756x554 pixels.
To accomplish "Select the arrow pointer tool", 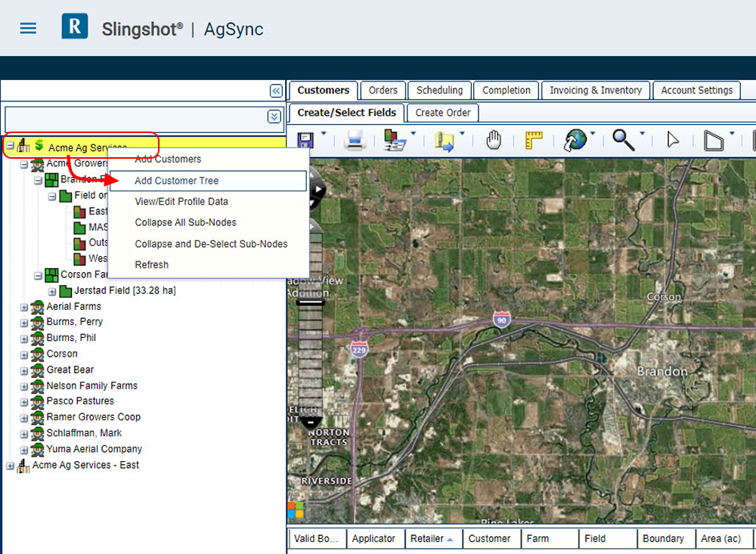I will pos(673,141).
